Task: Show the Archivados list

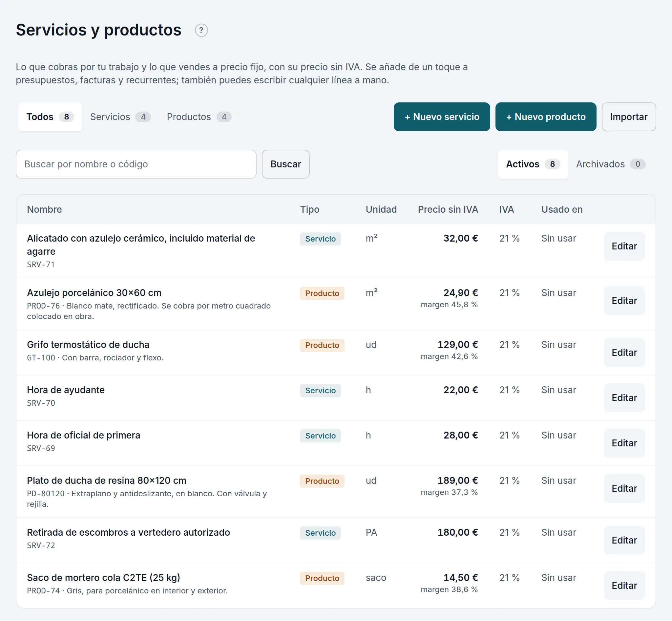Action: coord(611,164)
